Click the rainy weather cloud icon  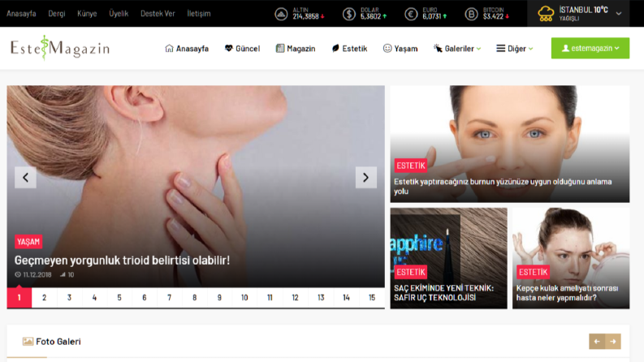click(546, 14)
